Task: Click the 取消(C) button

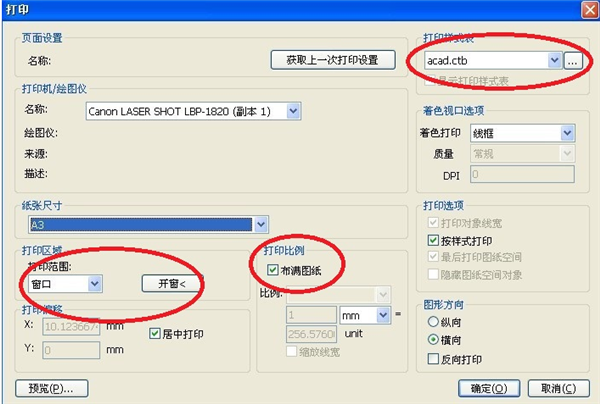Action: pyautogui.click(x=559, y=389)
